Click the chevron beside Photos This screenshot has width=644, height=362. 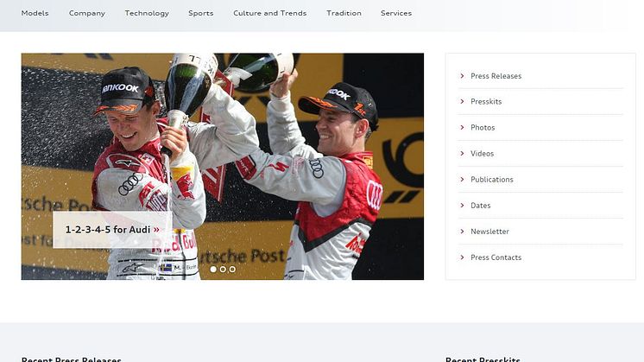462,127
